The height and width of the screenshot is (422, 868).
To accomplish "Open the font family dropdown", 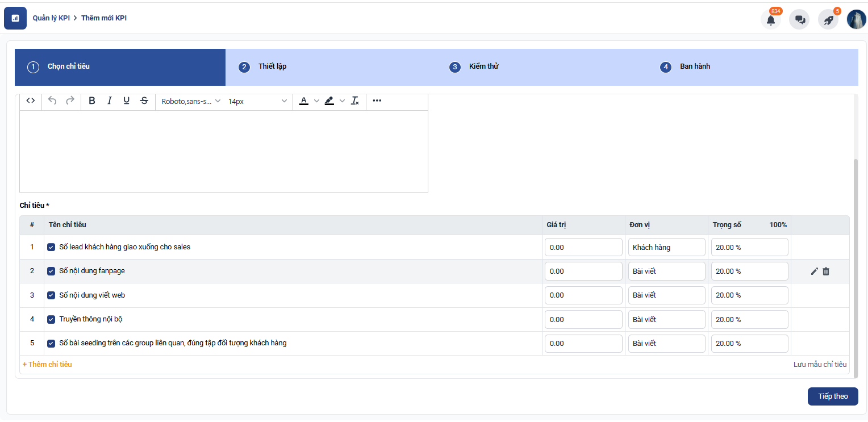I will coord(191,101).
